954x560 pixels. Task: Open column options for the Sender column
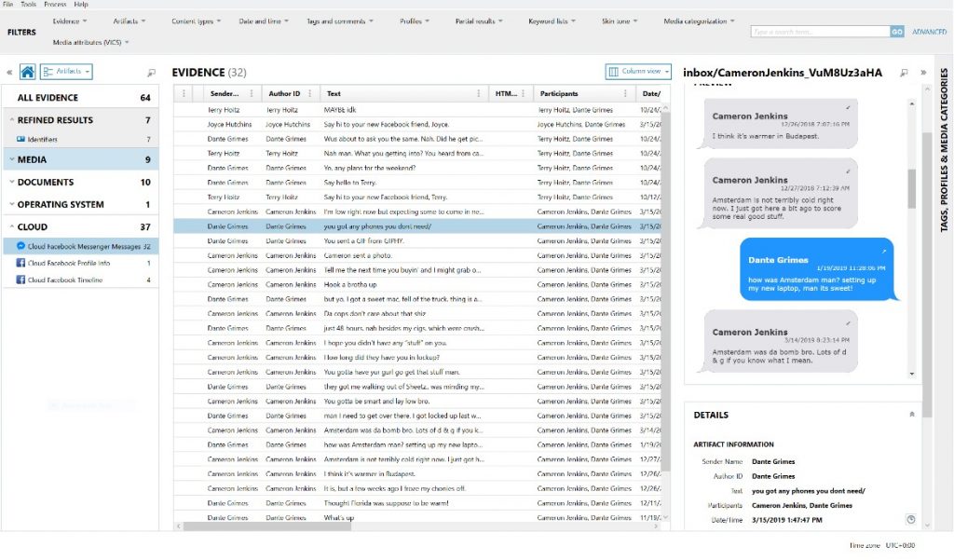click(252, 94)
